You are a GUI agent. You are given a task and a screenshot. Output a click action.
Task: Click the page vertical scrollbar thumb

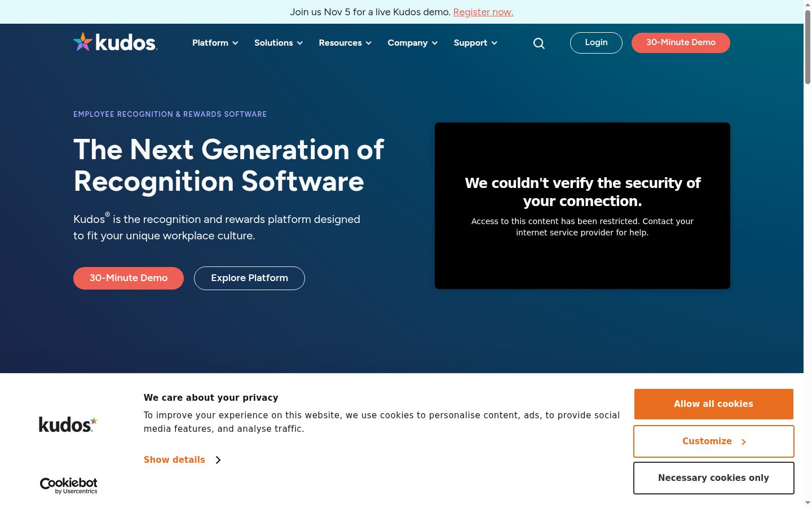[807, 47]
